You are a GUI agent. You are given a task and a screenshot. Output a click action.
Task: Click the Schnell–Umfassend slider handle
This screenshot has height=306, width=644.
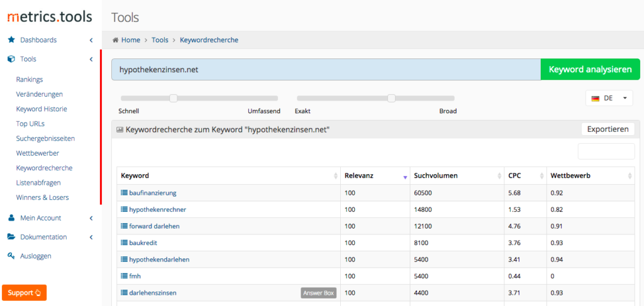click(x=174, y=98)
